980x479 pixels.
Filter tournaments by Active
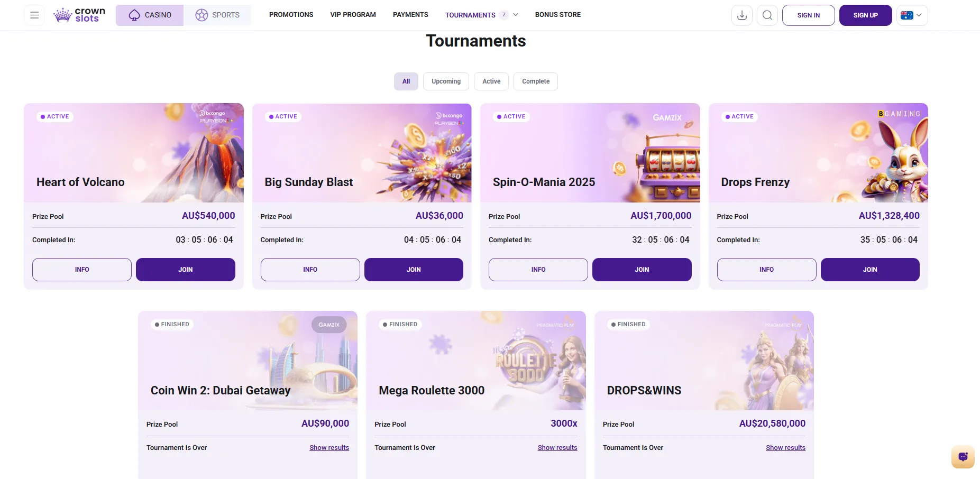(491, 81)
